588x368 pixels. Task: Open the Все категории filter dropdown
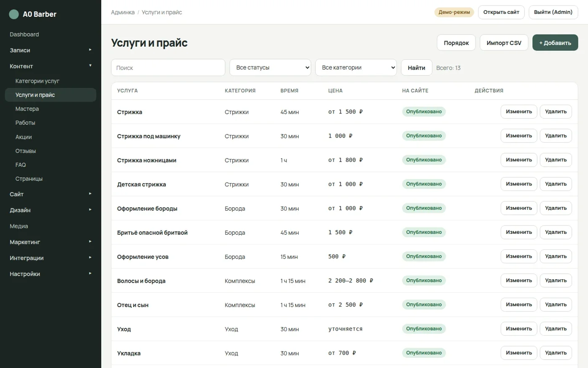pyautogui.click(x=356, y=68)
